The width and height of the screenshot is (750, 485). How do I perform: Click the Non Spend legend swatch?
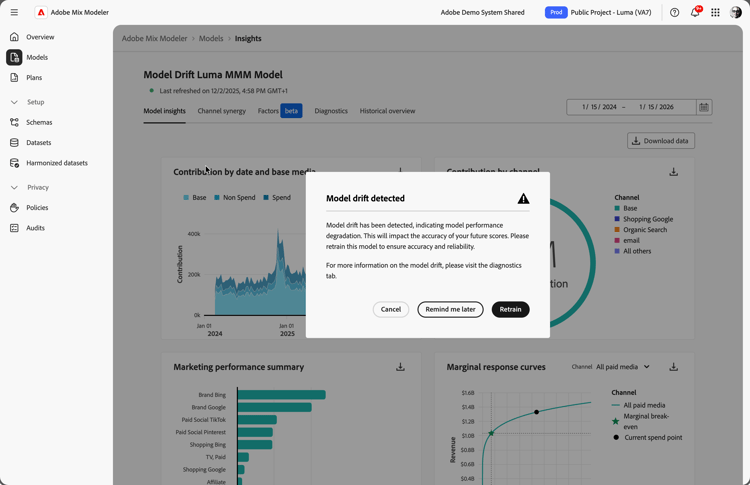tap(217, 198)
